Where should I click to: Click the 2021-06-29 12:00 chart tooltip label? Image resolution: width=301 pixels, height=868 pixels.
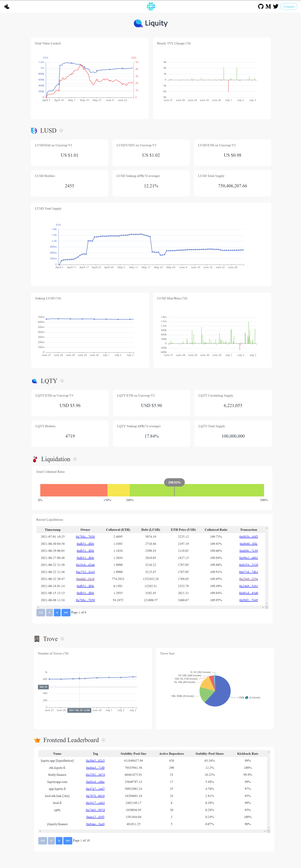[80, 710]
